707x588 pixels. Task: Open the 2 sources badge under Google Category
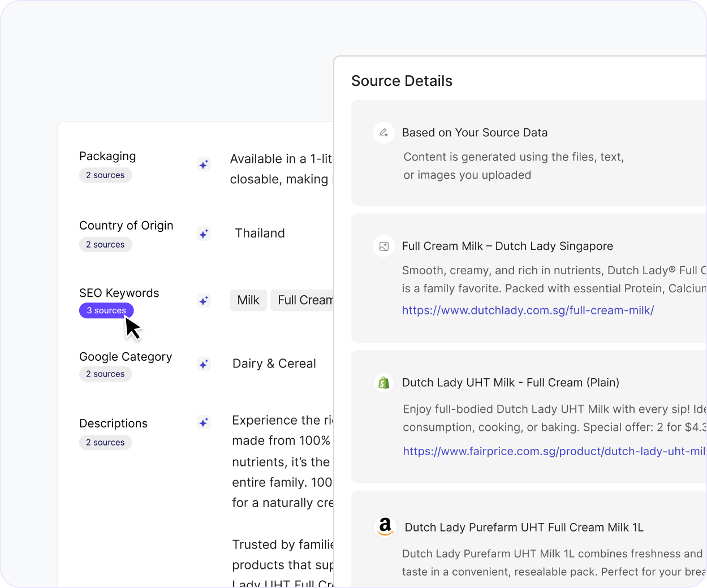pos(105,374)
